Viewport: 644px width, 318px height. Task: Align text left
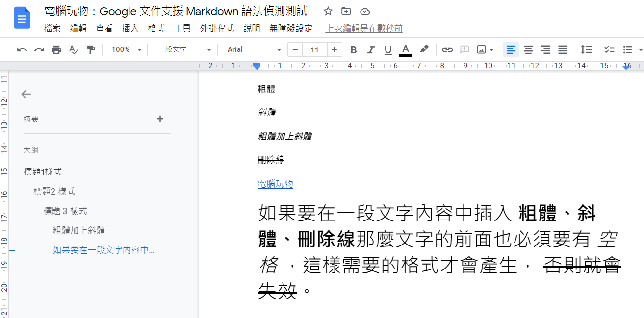[511, 49]
